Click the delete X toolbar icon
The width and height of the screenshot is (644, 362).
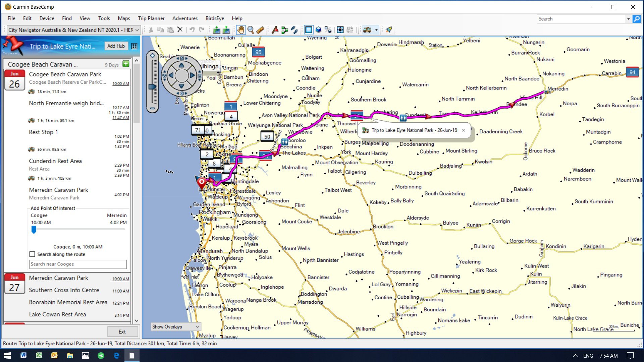point(180,30)
